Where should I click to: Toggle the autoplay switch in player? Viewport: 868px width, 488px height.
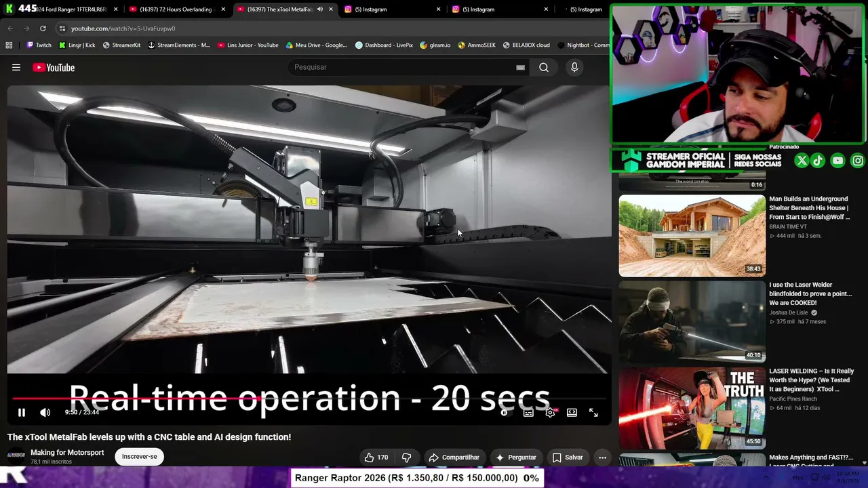click(504, 412)
